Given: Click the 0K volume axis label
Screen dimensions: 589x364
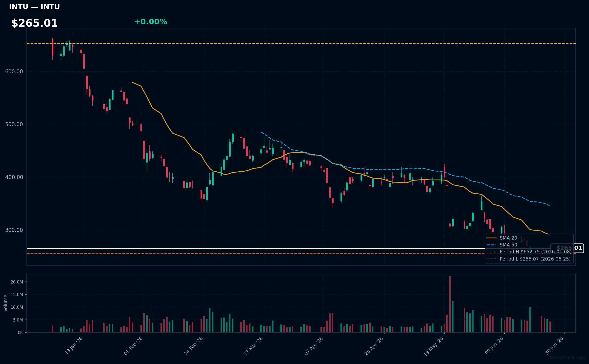Looking at the screenshot, I should pos(20,333).
